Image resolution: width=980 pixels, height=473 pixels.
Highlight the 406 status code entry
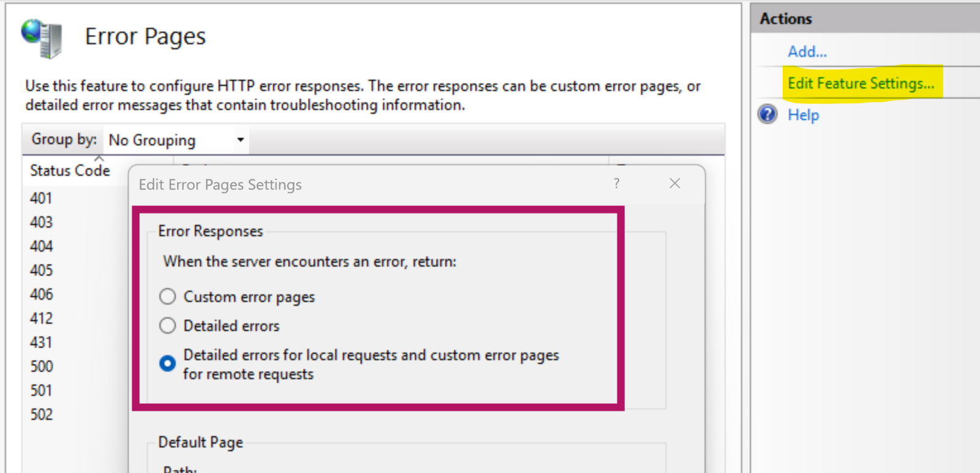41,295
